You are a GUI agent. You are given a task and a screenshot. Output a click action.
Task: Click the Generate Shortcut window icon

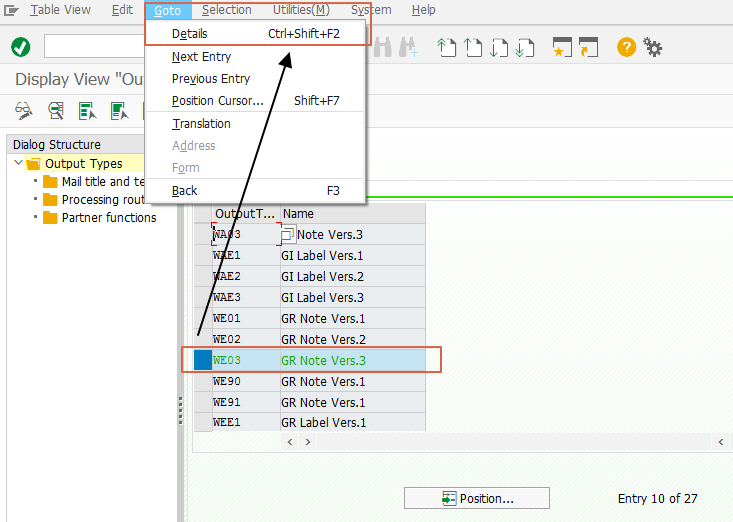[x=588, y=47]
